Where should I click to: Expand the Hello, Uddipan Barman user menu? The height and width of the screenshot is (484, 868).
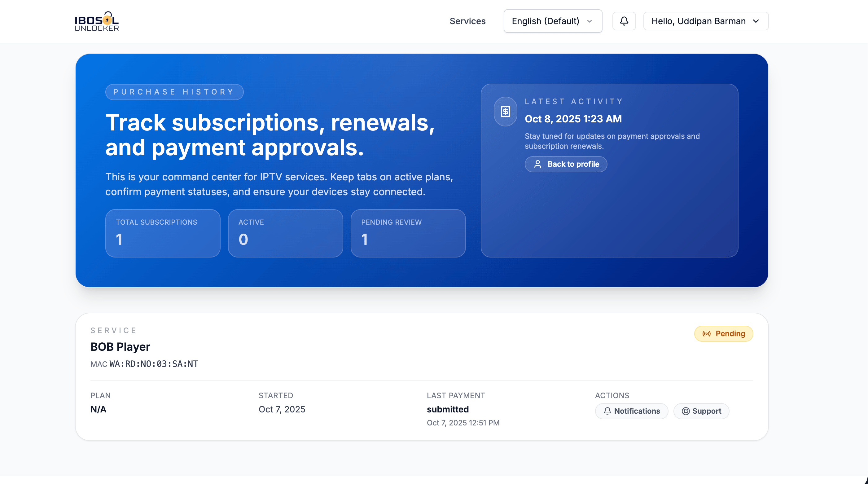tap(698, 21)
